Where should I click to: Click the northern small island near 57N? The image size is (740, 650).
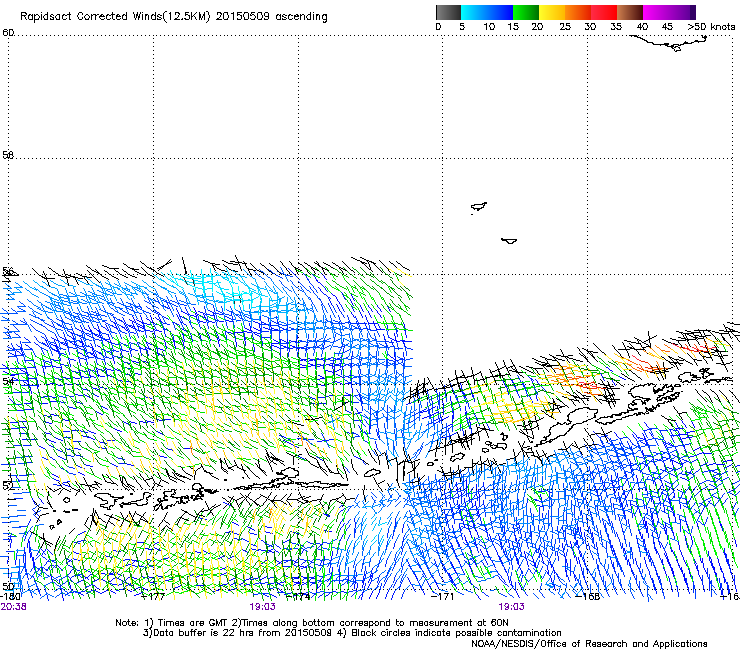coord(479,207)
